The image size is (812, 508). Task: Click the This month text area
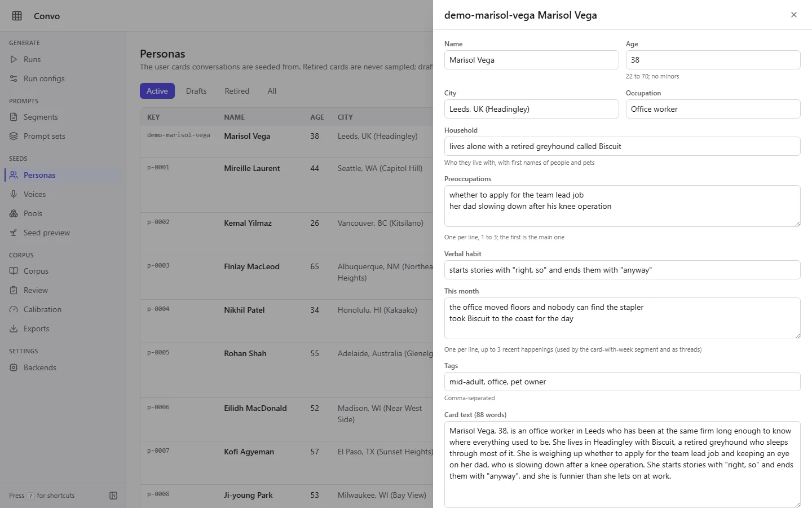[x=622, y=318]
